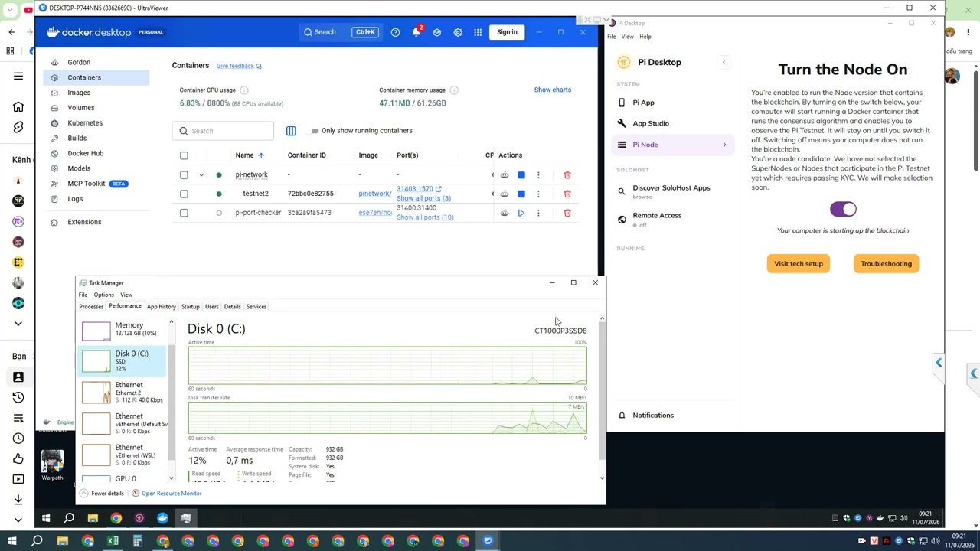The width and height of the screenshot is (980, 551).
Task: Switch off the Pi Node toggle
Action: [x=843, y=209]
